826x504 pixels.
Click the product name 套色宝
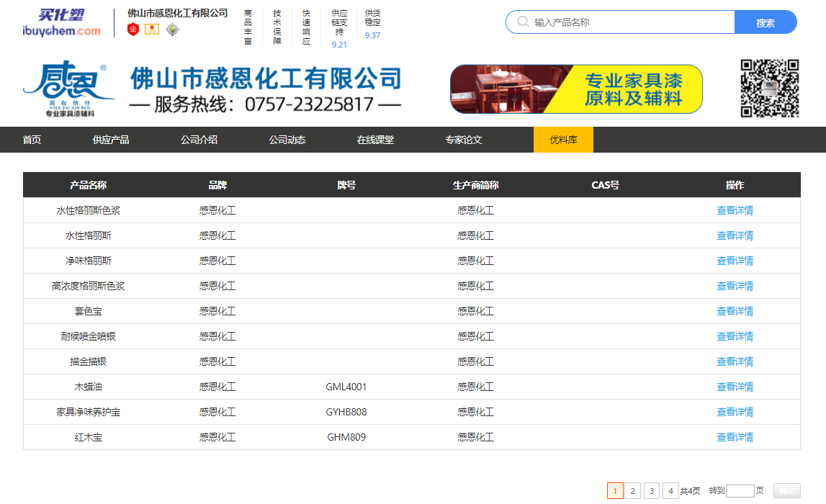coord(88,311)
